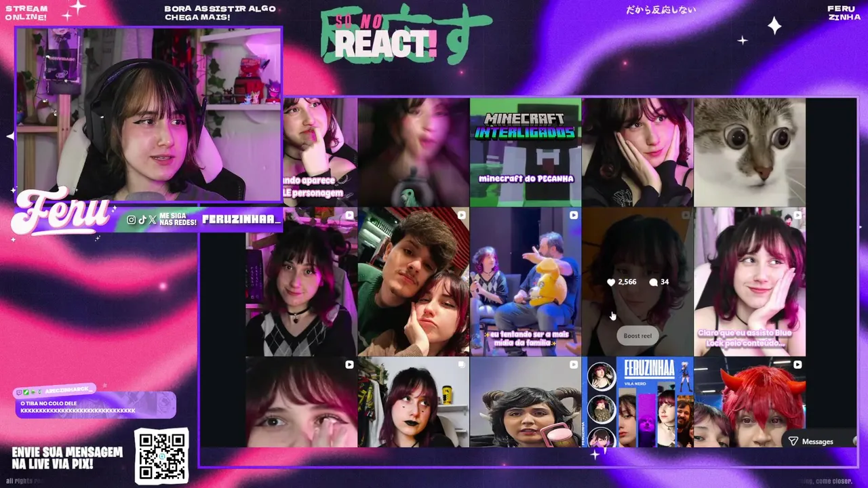Click the 'FERU ZINHA' corner label
Image resolution: width=868 pixels, height=488 pixels.
[844, 13]
